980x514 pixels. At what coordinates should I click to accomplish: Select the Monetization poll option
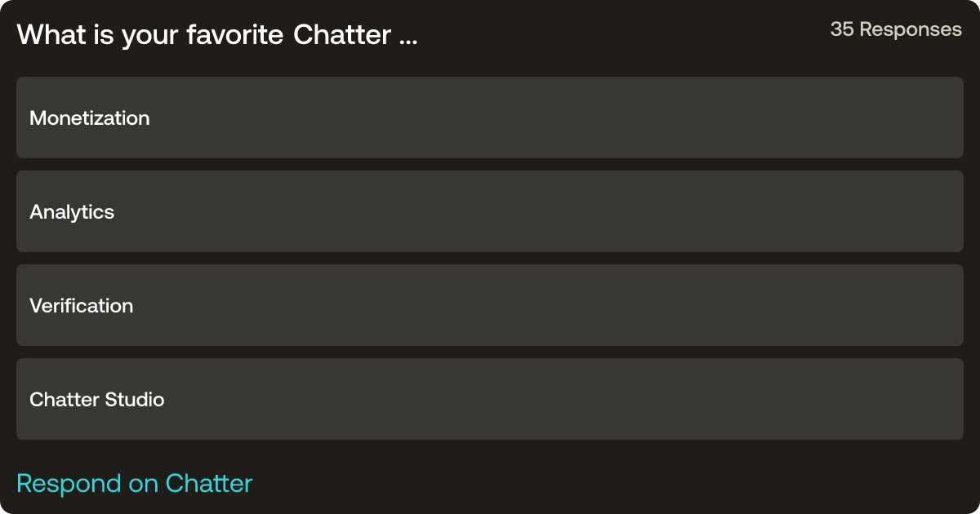[490, 117]
